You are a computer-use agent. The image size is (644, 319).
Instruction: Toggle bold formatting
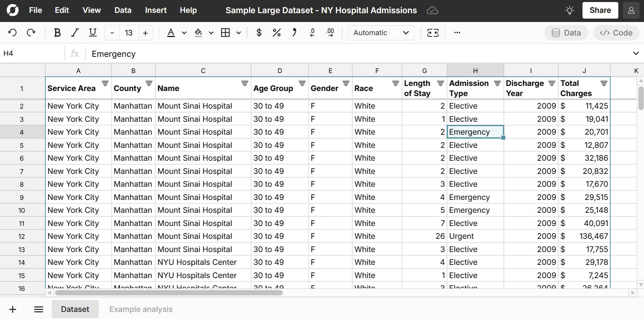[x=57, y=32]
